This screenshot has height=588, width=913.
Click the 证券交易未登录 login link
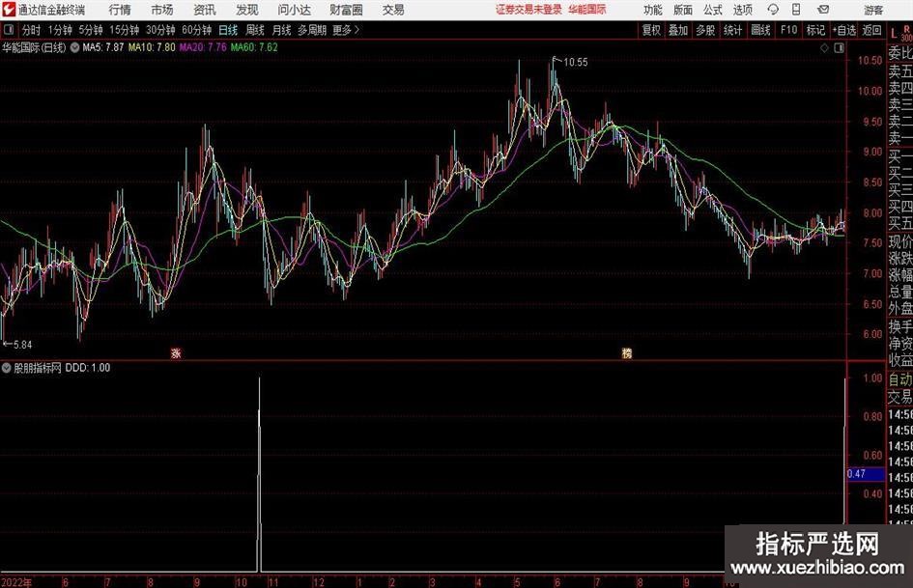pos(528,10)
